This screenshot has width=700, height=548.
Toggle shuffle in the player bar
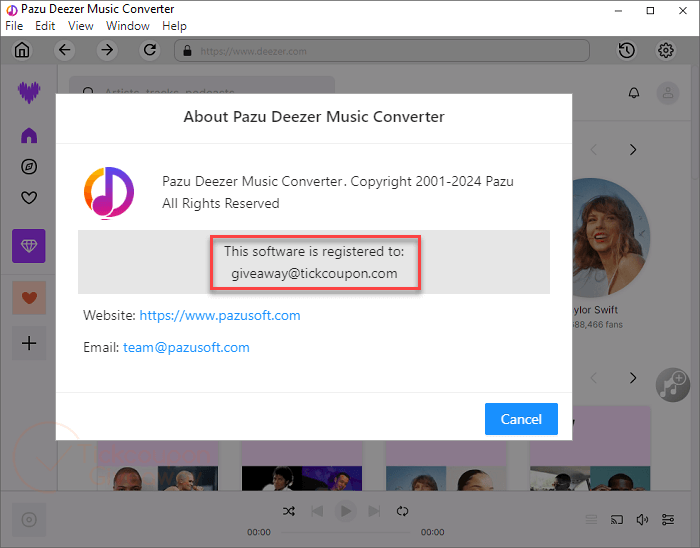coord(289,511)
